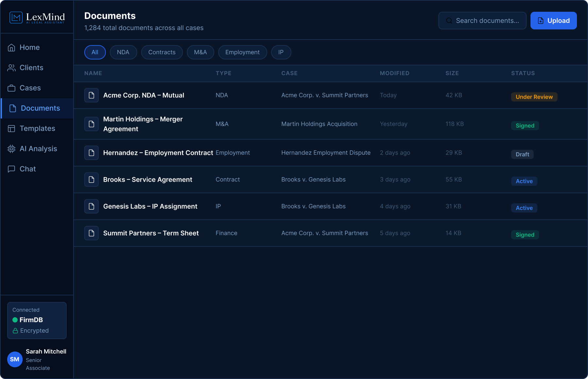The height and width of the screenshot is (379, 588).
Task: Click the FirmDB connection status
Action: pyautogui.click(x=37, y=321)
